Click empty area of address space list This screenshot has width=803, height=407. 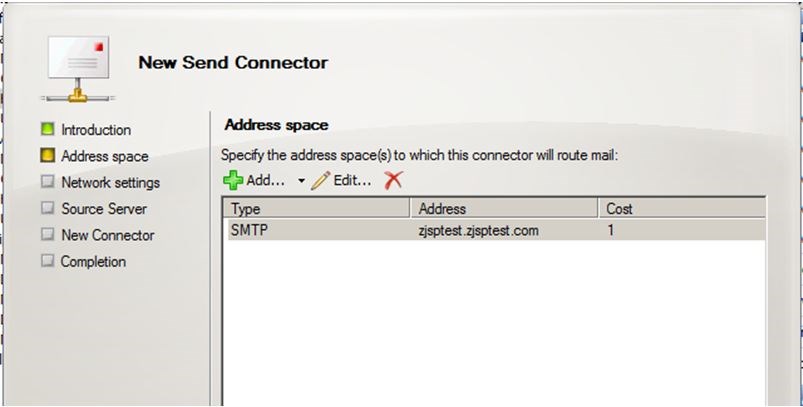[494, 323]
